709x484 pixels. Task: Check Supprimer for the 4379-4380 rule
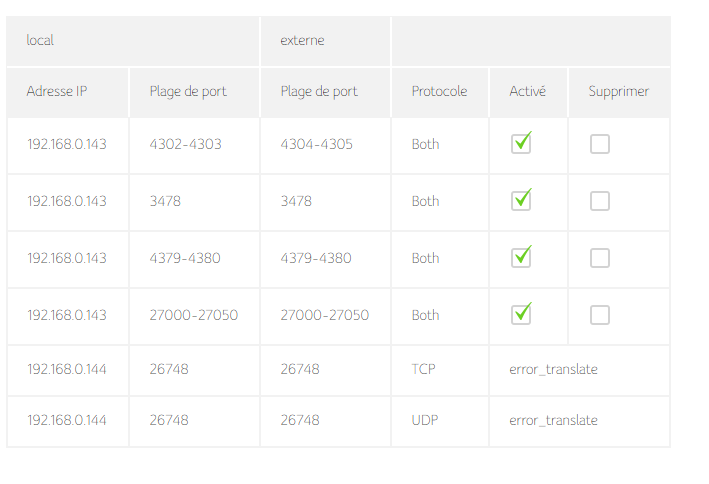click(599, 258)
